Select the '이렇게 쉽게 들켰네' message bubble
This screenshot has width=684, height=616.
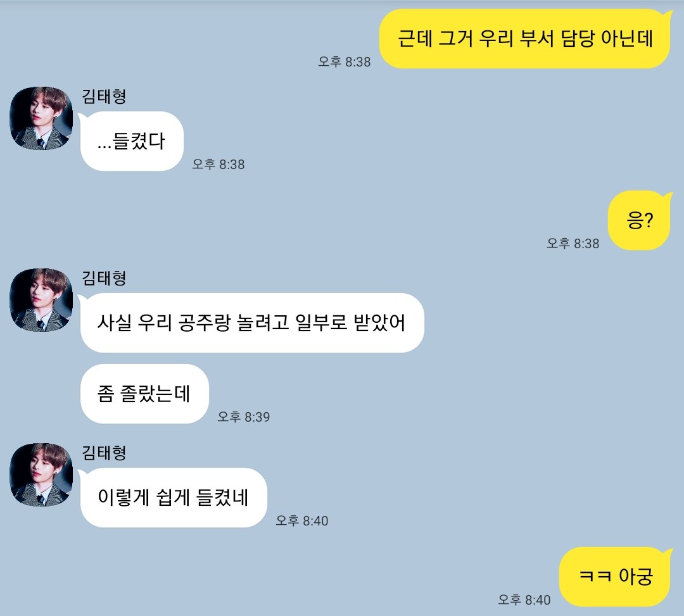(x=173, y=498)
